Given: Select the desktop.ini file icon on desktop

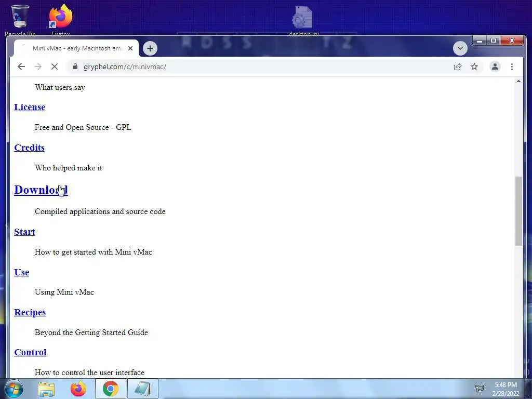Looking at the screenshot, I should point(303,20).
